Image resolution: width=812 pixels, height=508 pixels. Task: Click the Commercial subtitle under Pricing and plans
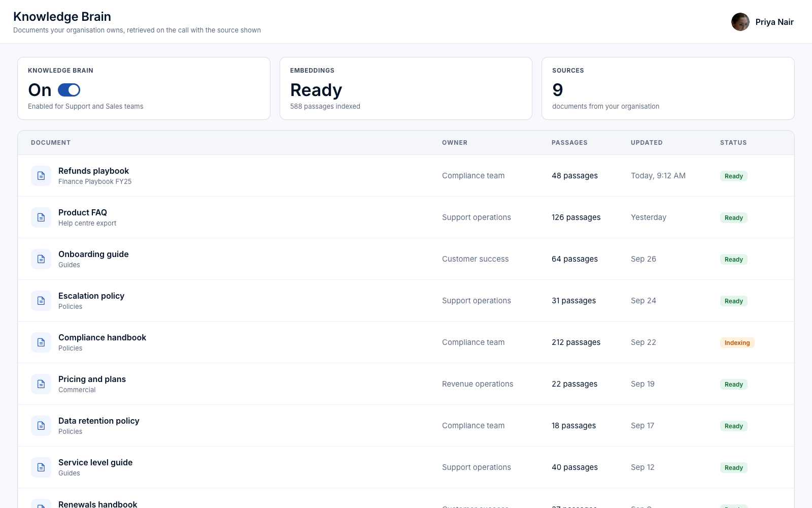77,390
